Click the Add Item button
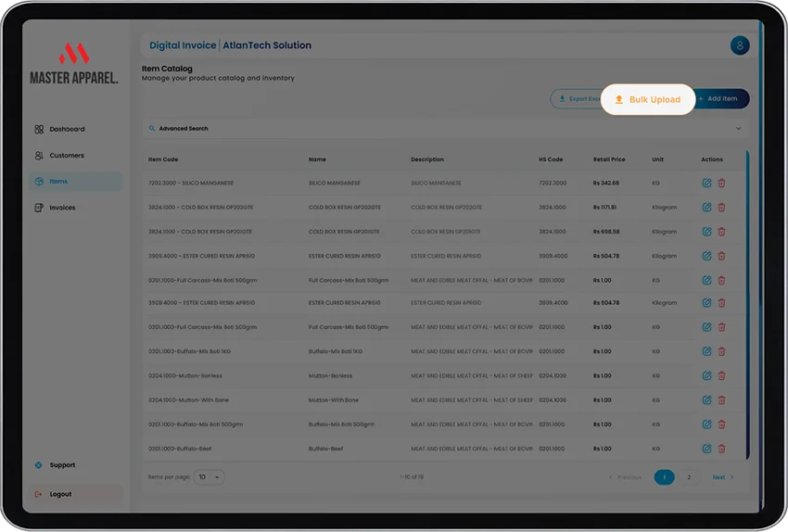788x532 pixels. coord(721,98)
